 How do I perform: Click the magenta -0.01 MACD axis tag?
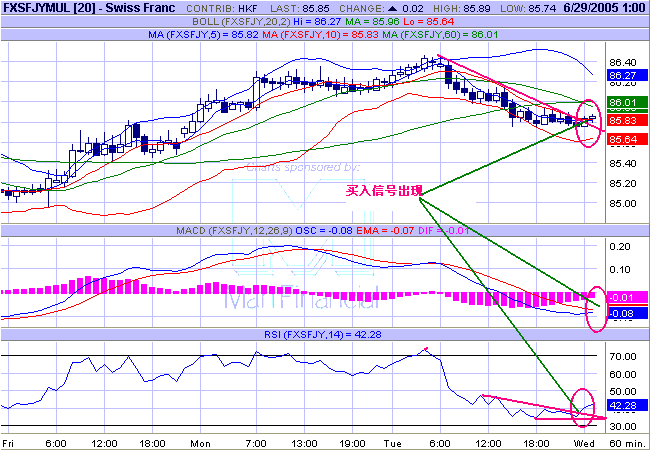click(x=627, y=297)
